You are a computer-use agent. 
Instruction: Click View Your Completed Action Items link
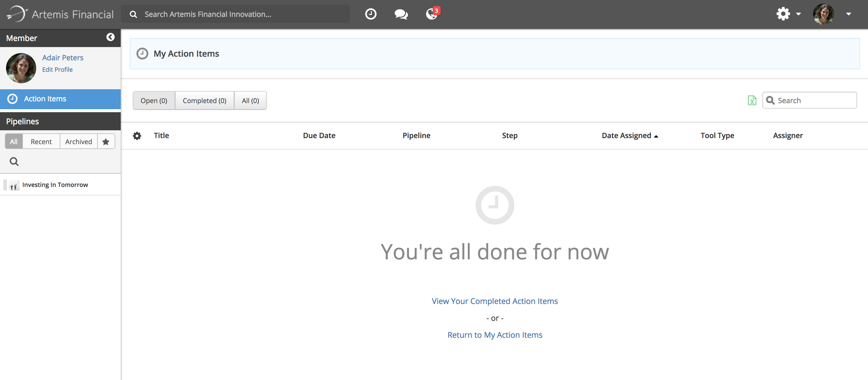point(495,301)
